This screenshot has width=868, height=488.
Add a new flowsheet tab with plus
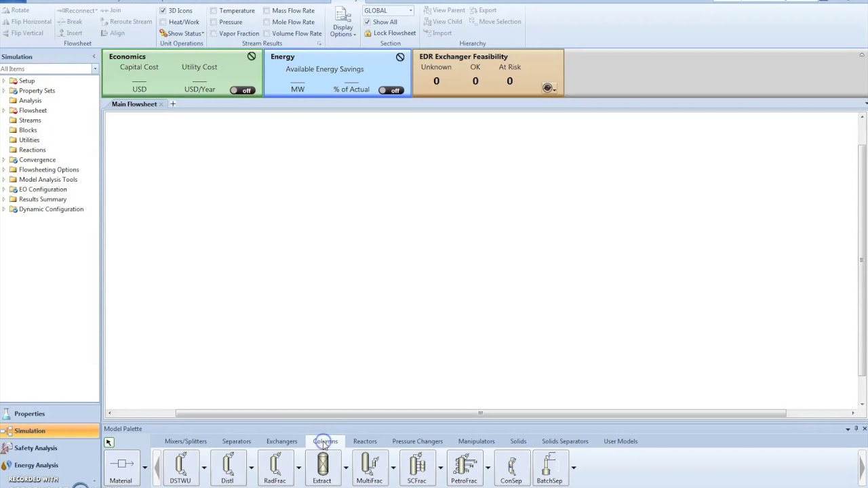pos(173,104)
